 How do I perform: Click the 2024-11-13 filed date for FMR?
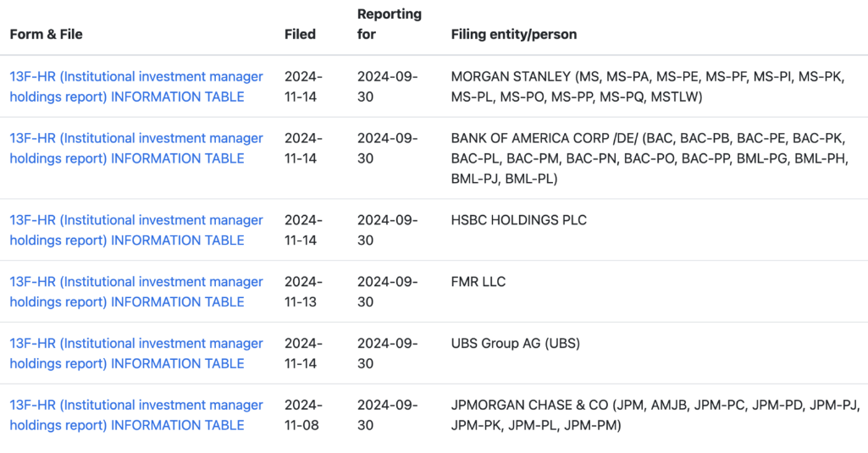pyautogui.click(x=303, y=291)
